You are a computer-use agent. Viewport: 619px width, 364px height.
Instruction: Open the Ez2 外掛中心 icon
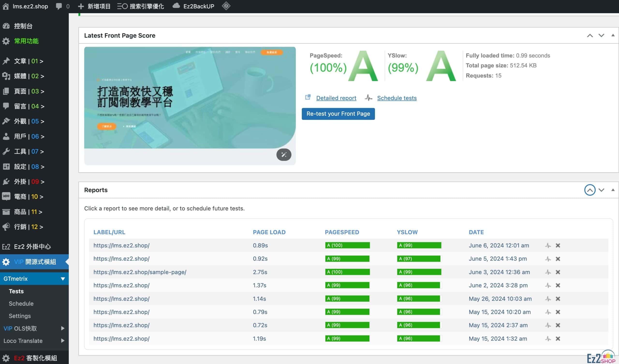(6, 247)
